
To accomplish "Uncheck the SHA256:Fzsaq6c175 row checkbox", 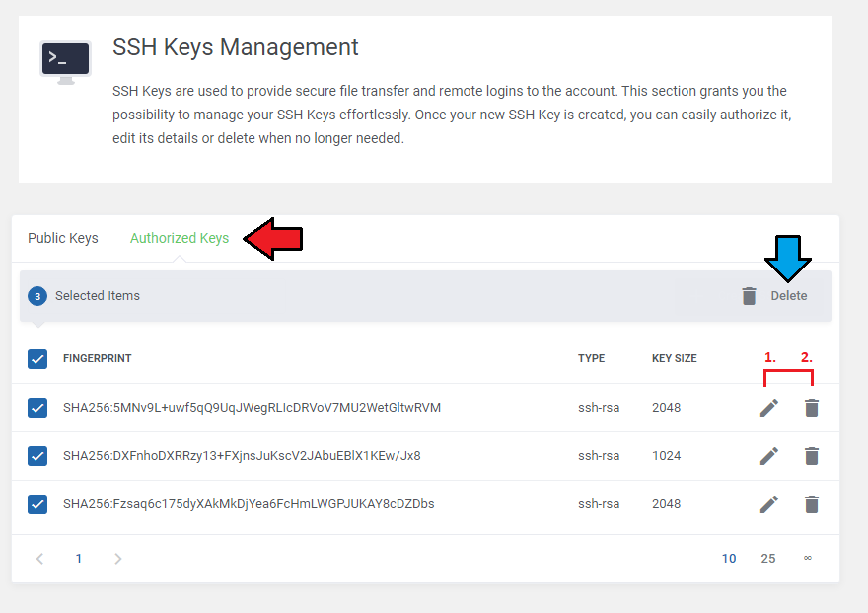I will (37, 504).
